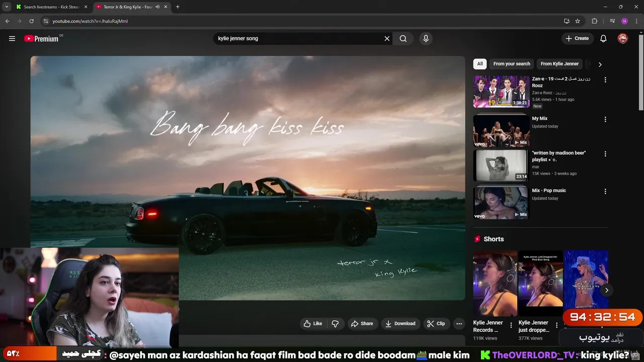Click the Shorts section logo icon
Viewport: 644px width, 362px height.
(476, 239)
